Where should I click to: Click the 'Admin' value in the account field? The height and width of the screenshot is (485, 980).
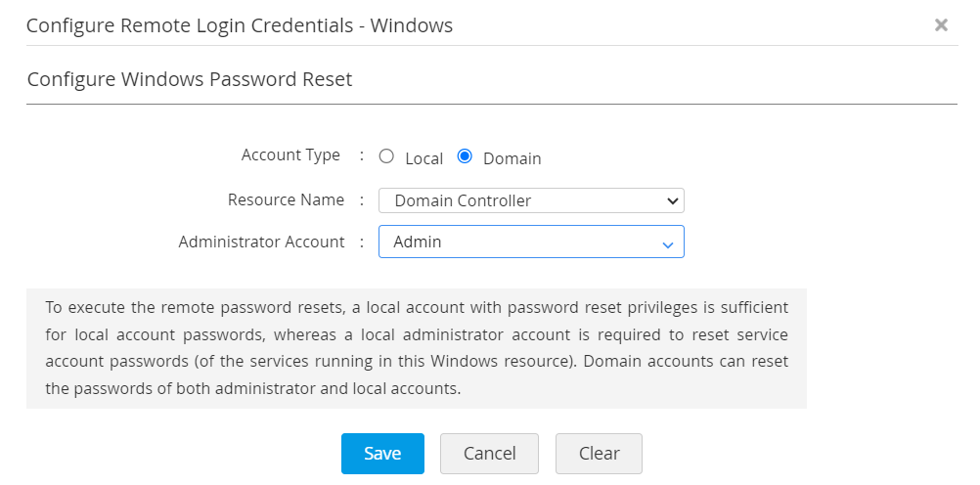coord(418,242)
